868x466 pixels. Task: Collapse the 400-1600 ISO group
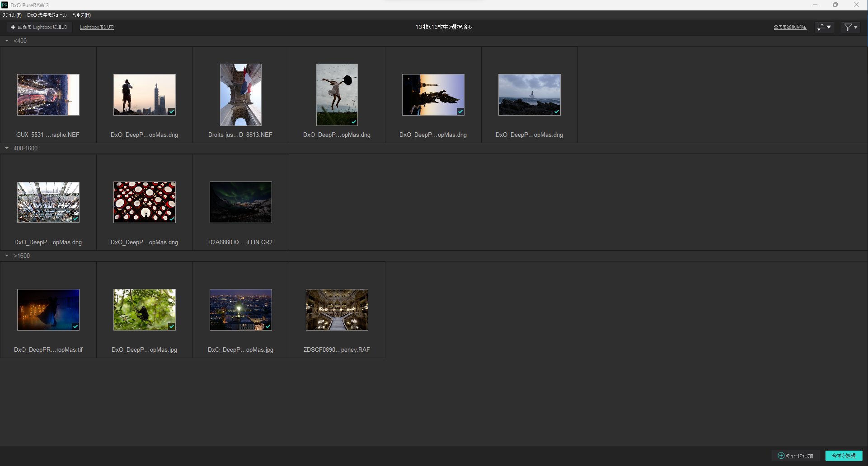(x=7, y=148)
